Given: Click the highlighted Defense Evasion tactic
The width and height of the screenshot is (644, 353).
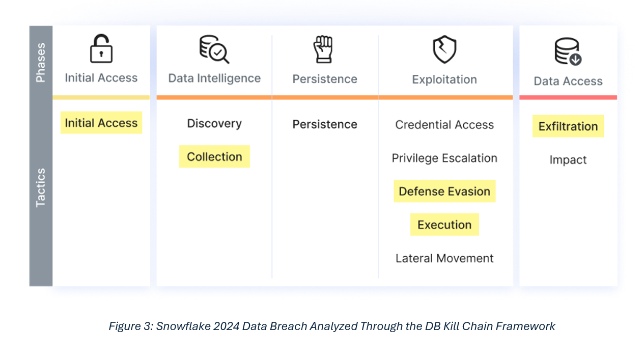Looking at the screenshot, I should pyautogui.click(x=444, y=191).
